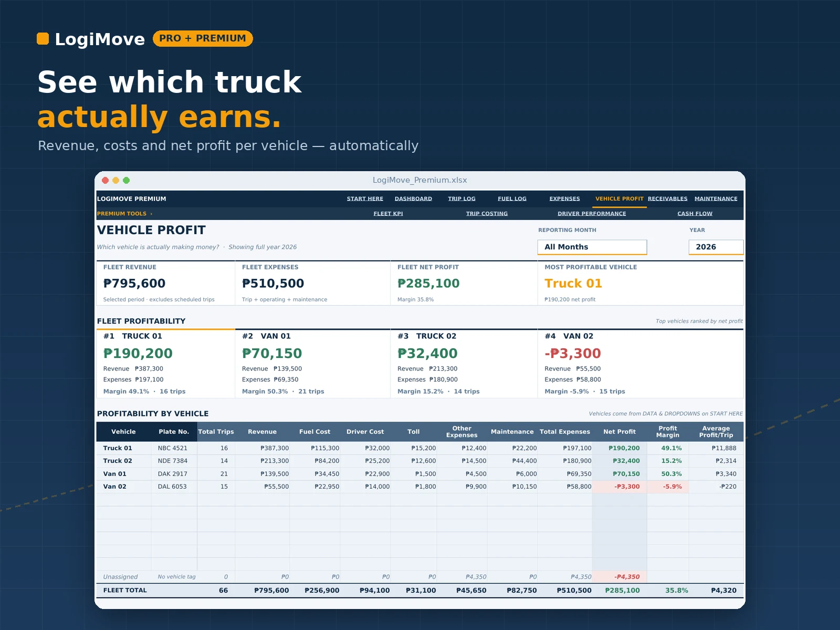This screenshot has width=840, height=630.
Task: Navigate to EXPENSES sheet
Action: 564,199
